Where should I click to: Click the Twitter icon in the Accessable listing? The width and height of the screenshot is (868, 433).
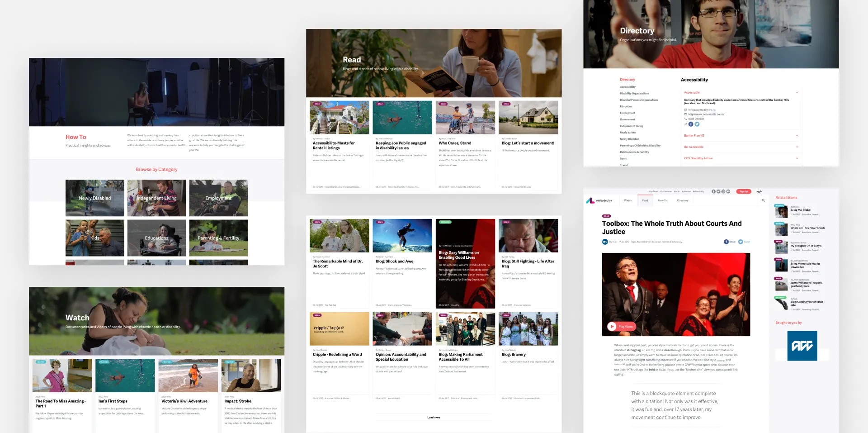tap(697, 124)
